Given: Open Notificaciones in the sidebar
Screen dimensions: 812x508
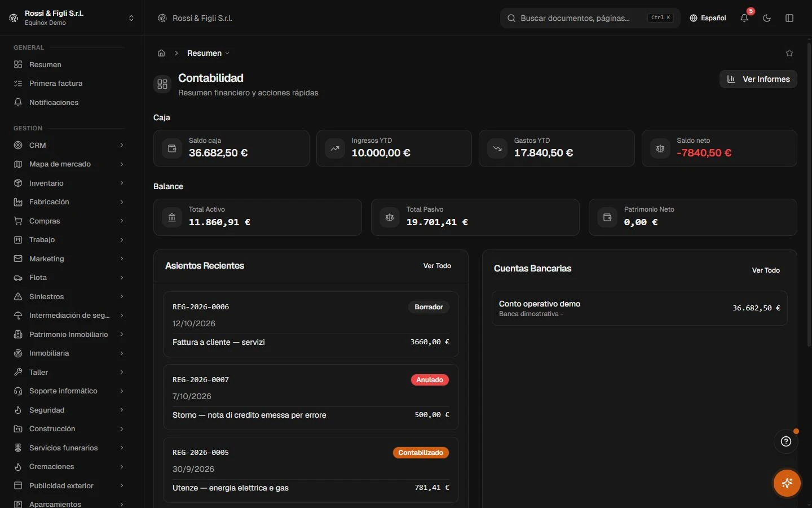Looking at the screenshot, I should point(69,102).
